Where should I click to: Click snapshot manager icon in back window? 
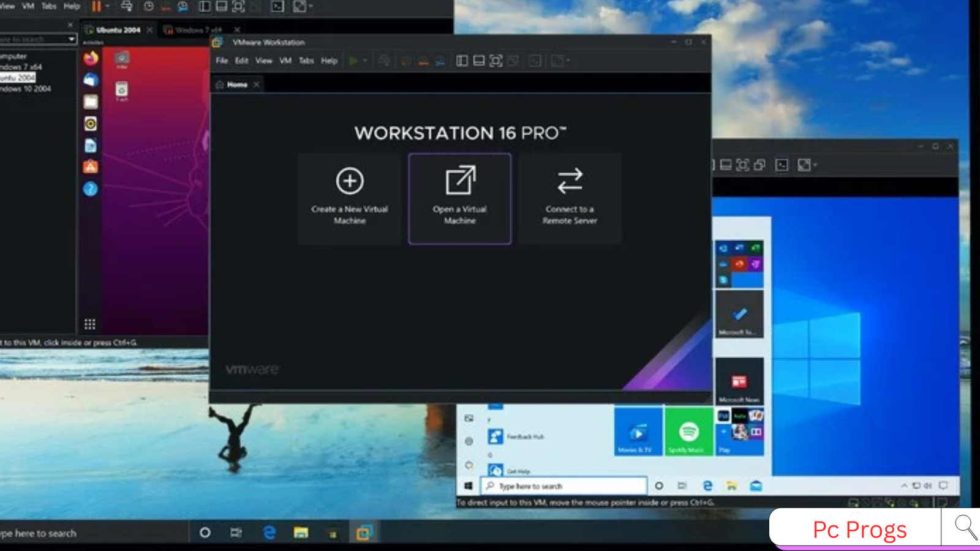tap(183, 6)
